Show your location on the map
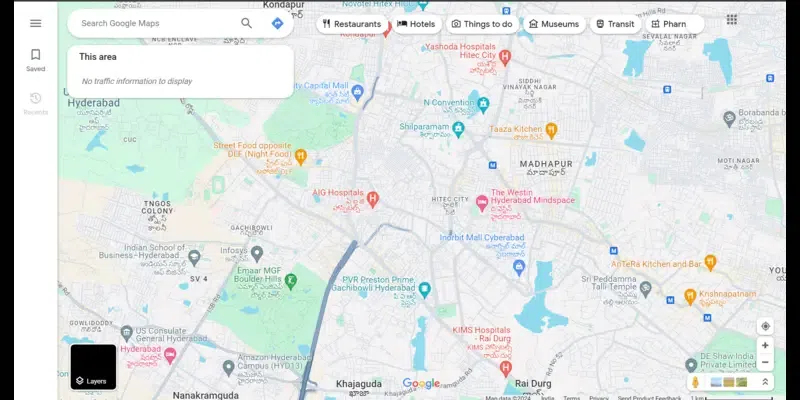The height and width of the screenshot is (400, 800). (x=765, y=326)
